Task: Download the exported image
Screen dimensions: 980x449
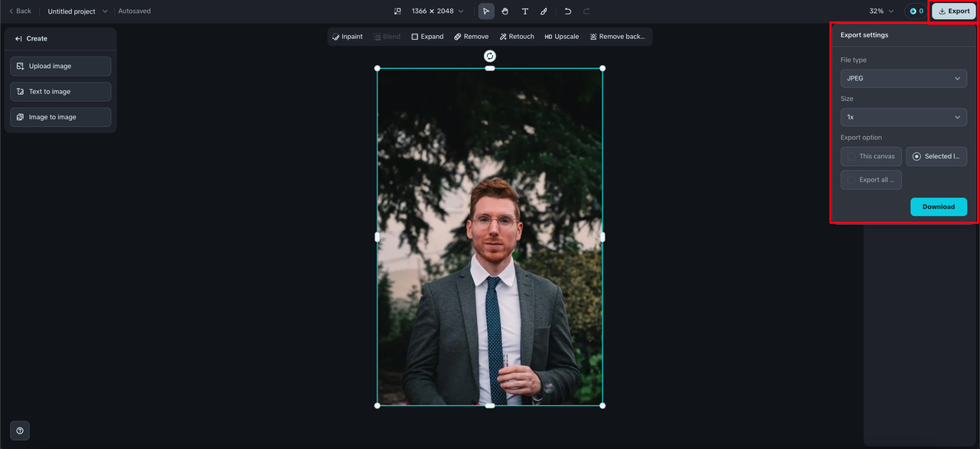Action: [939, 207]
